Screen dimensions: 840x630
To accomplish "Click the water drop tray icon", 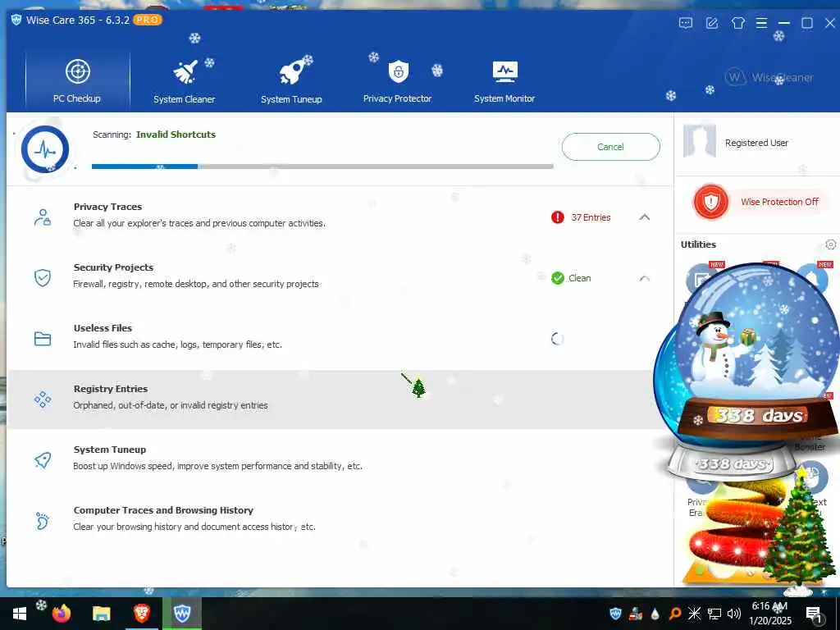I will click(x=655, y=614).
